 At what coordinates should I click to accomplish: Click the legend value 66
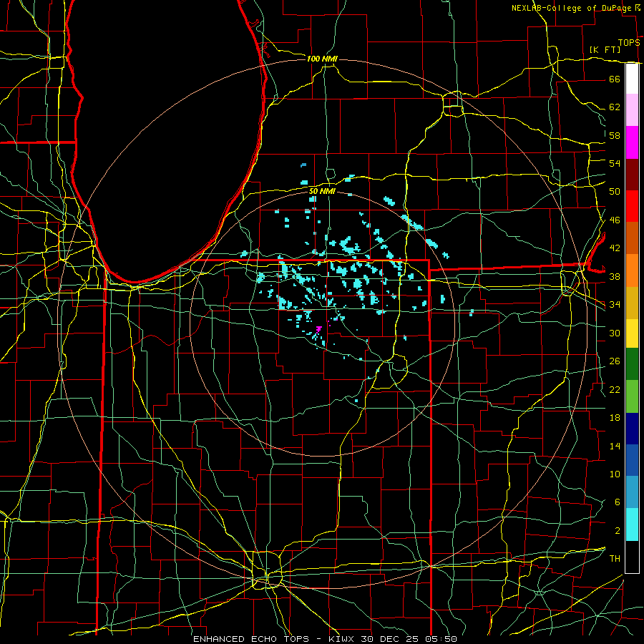pos(615,79)
